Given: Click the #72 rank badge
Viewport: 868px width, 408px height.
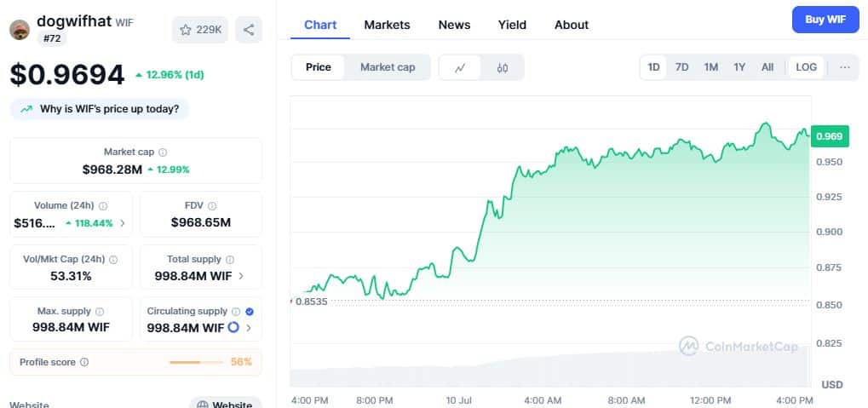Looking at the screenshot, I should pyautogui.click(x=51, y=38).
